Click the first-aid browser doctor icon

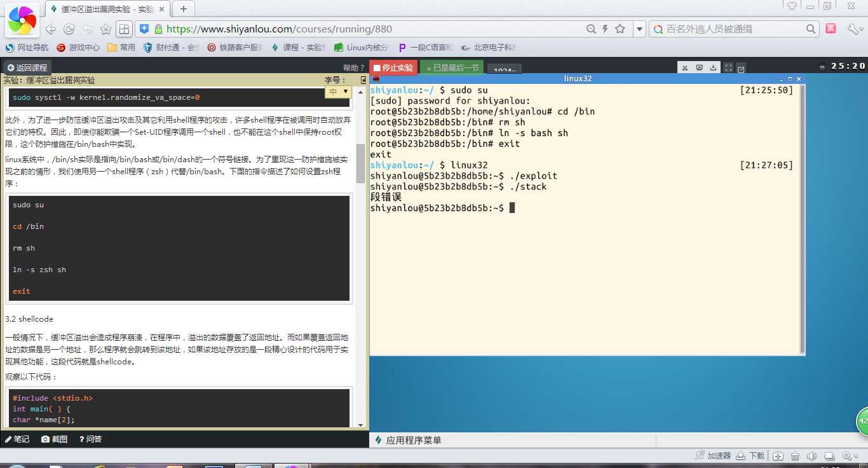(x=778, y=456)
